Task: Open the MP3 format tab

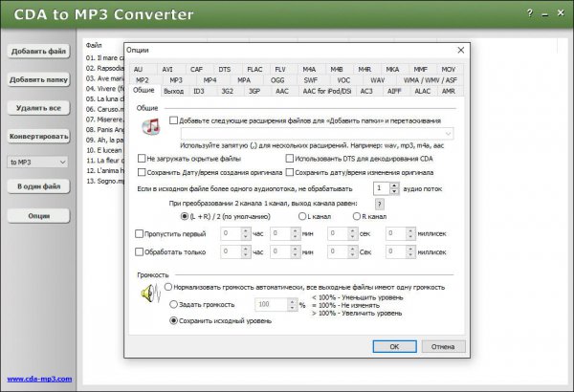Action: (176, 80)
